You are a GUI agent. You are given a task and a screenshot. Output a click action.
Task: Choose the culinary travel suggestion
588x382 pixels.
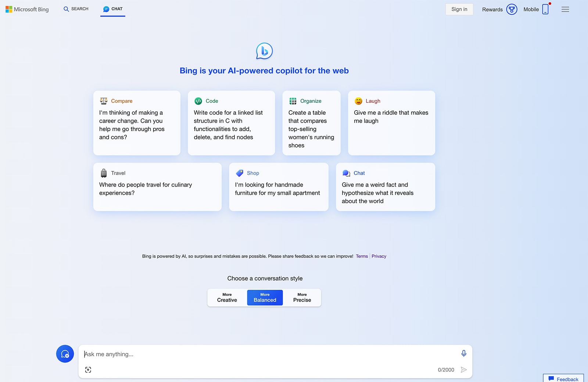click(157, 187)
